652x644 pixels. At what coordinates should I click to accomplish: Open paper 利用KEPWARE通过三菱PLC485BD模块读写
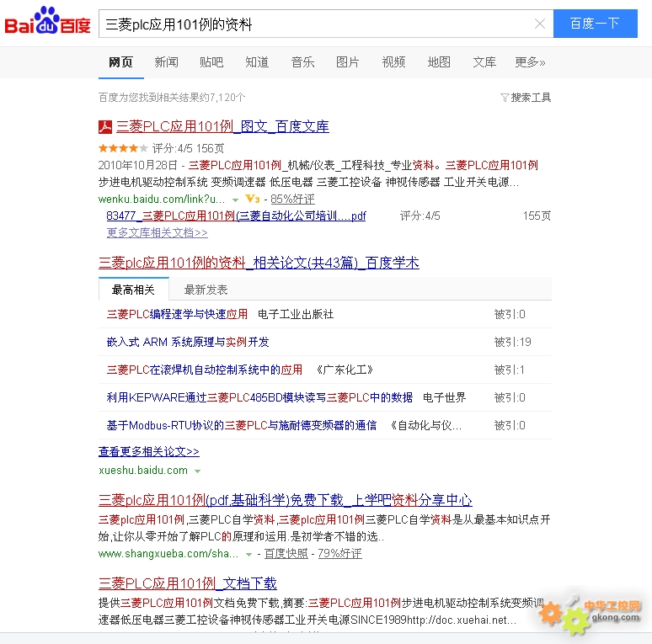pos(260,398)
